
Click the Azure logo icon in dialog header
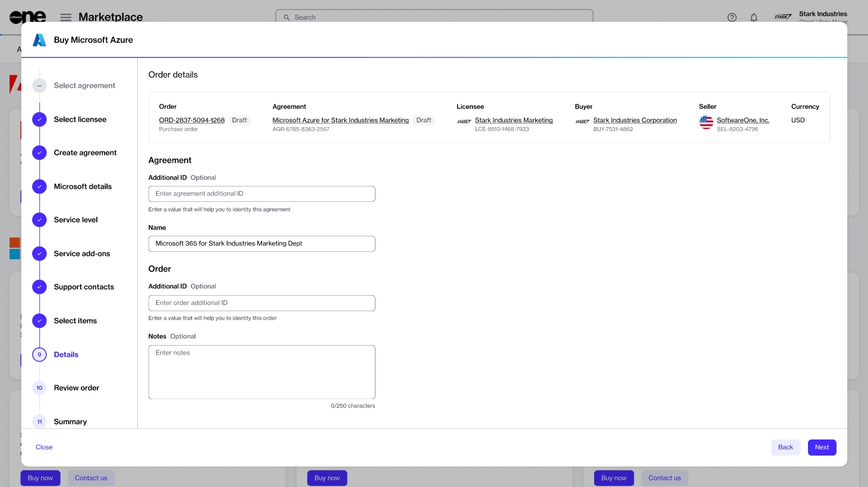click(x=39, y=40)
